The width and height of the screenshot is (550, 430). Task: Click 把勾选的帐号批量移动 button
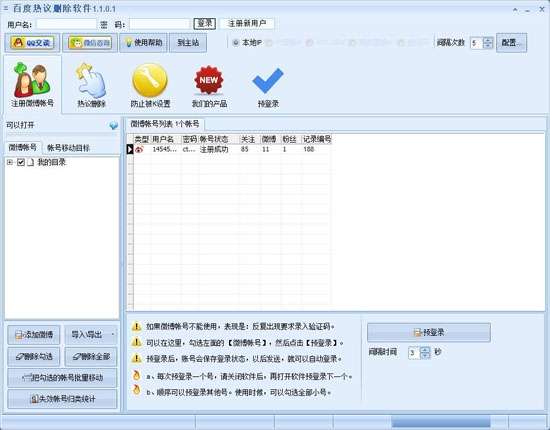[62, 378]
